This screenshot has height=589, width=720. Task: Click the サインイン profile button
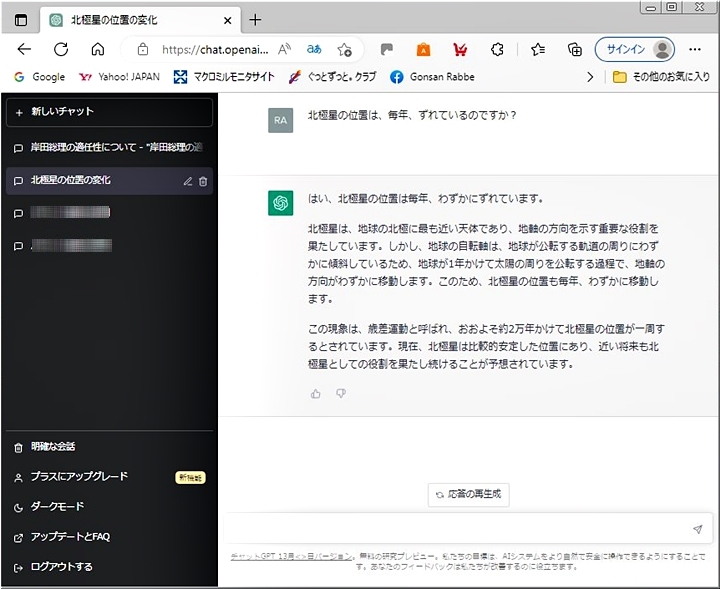click(634, 49)
